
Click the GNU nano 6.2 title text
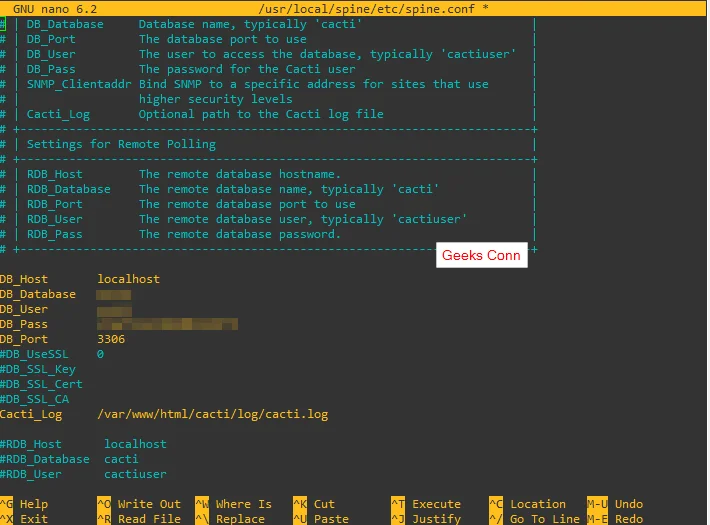click(x=55, y=9)
